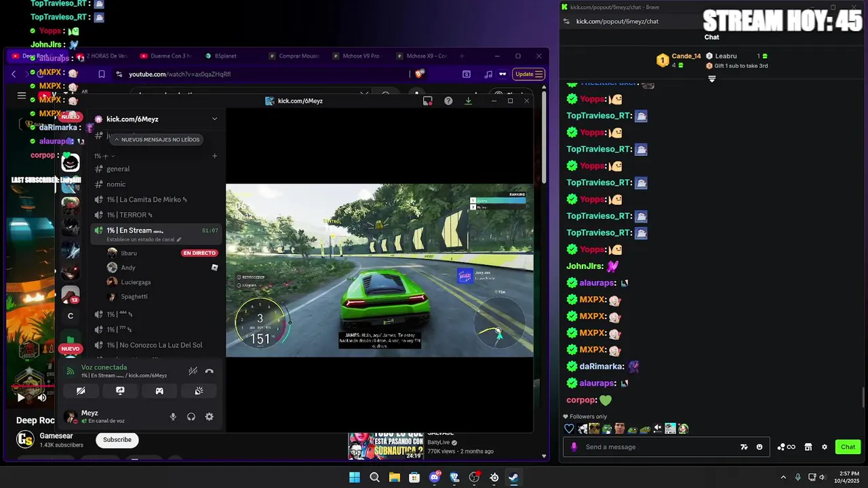
Task: Toggle Discord headphones deafen
Action: [x=191, y=417]
